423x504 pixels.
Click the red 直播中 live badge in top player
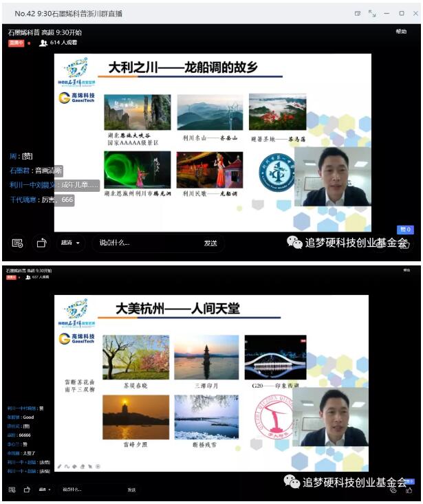tap(16, 43)
